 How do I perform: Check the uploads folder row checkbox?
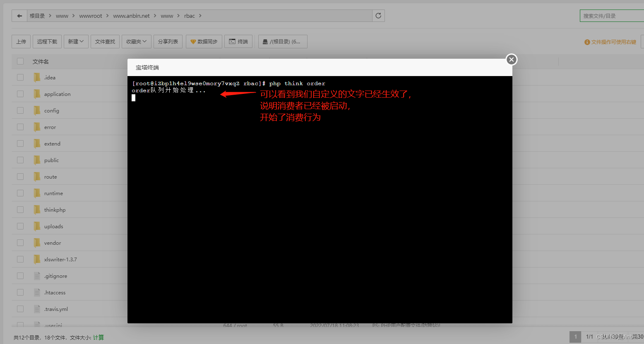pyautogui.click(x=20, y=226)
